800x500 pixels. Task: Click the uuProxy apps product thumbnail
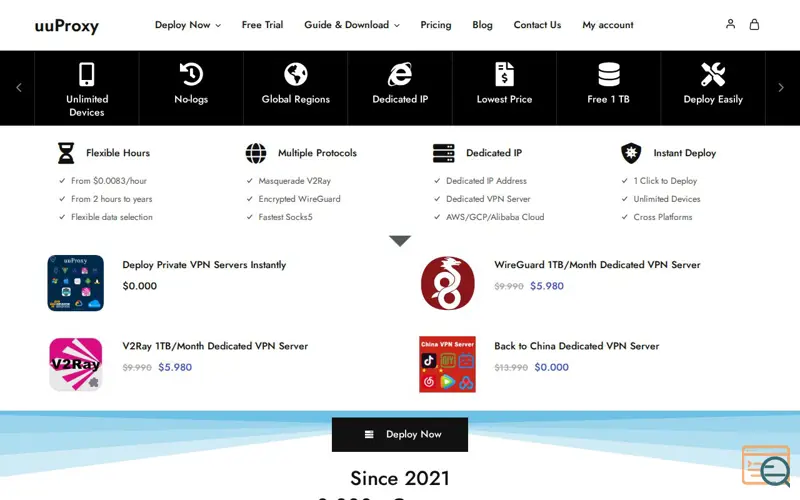click(76, 283)
